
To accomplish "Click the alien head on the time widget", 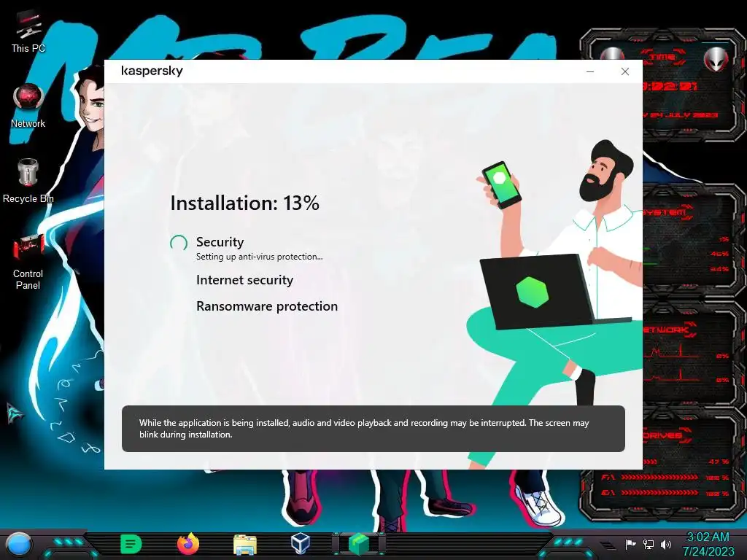I will coord(715,58).
